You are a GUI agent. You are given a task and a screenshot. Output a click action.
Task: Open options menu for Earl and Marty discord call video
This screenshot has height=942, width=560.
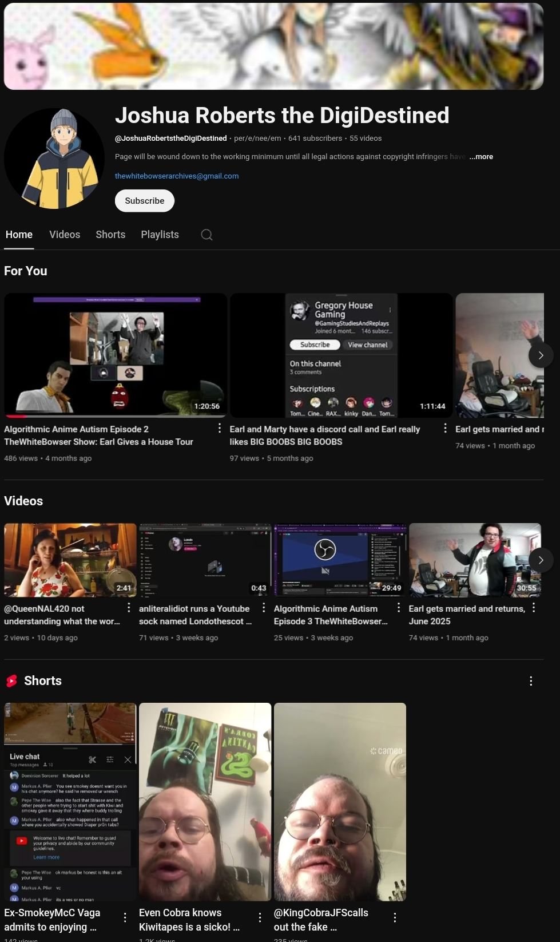[445, 428]
